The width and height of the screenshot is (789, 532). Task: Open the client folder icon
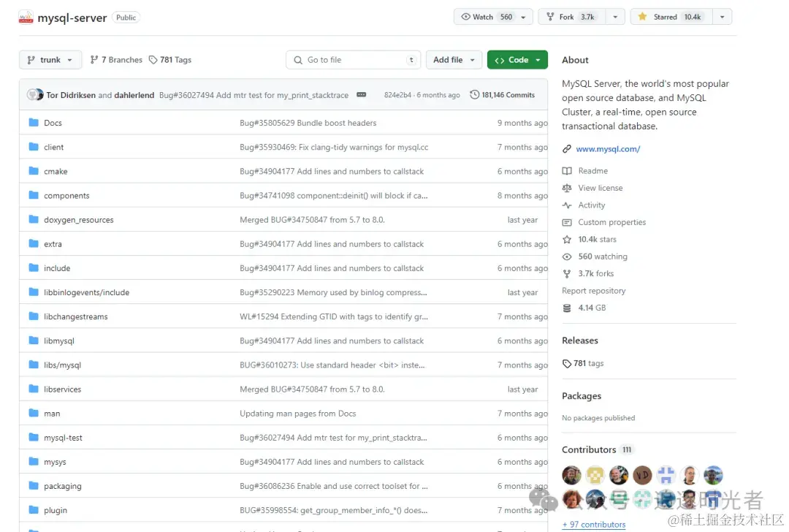[34, 146]
